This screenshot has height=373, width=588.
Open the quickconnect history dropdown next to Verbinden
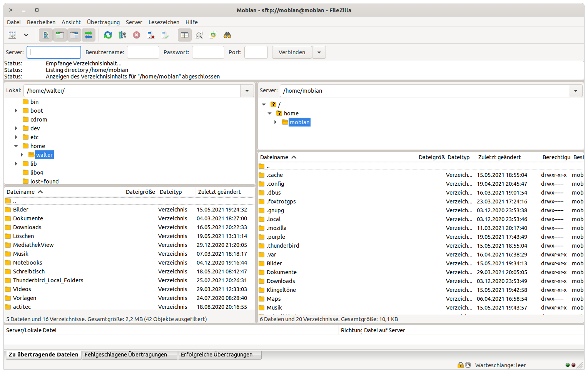coord(319,52)
